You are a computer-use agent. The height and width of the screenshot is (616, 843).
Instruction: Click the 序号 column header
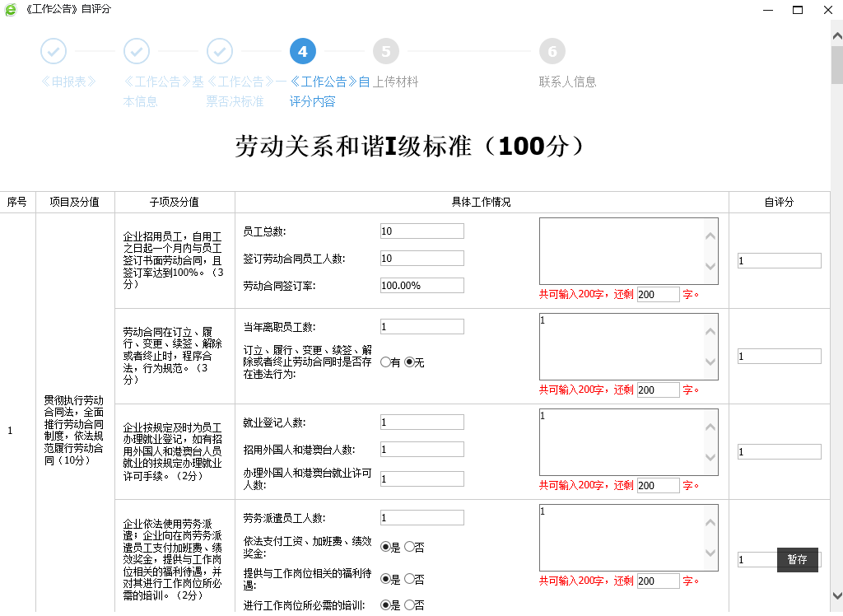pyautogui.click(x=17, y=203)
